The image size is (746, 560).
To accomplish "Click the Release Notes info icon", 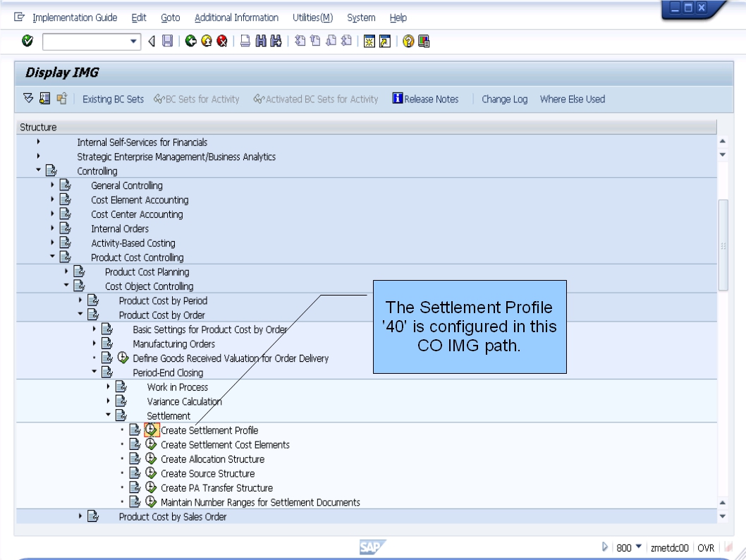I will [397, 99].
